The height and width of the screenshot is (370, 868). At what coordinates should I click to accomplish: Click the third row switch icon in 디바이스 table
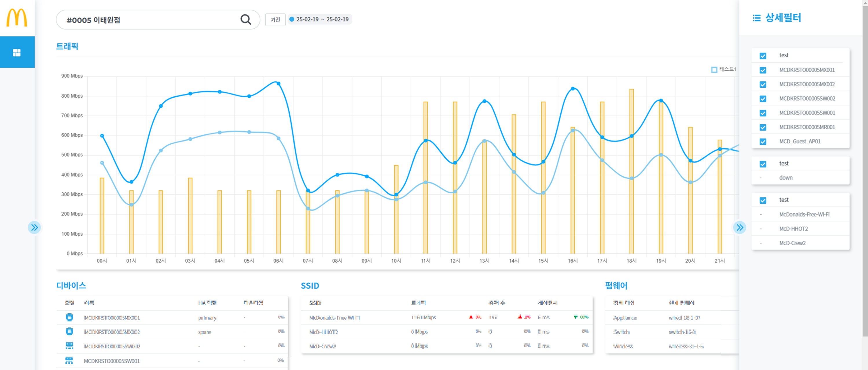pos(69,346)
